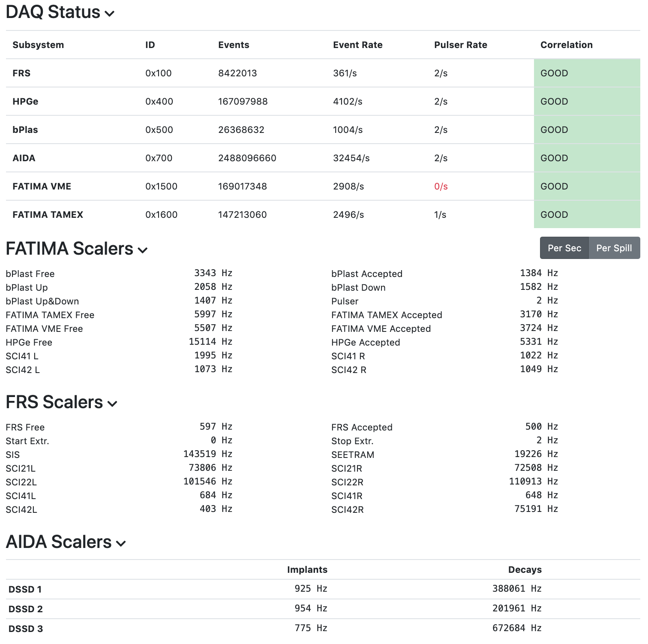This screenshot has height=644, width=648.
Task: Click the Correlation column header
Action: click(x=566, y=45)
